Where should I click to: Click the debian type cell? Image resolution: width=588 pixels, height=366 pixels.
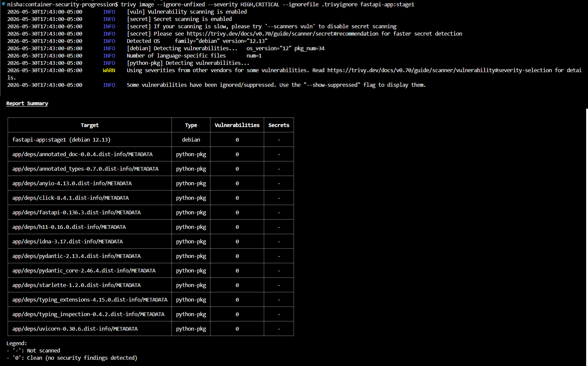pos(191,140)
